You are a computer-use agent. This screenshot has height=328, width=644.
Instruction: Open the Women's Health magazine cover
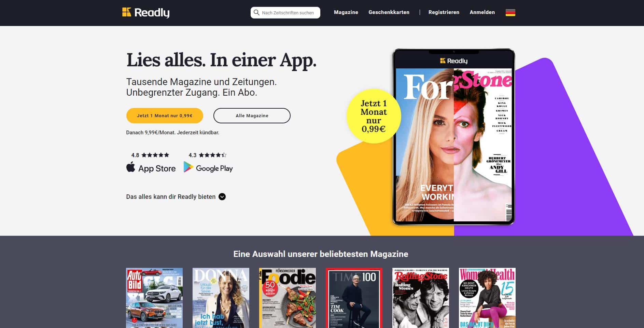click(x=487, y=298)
